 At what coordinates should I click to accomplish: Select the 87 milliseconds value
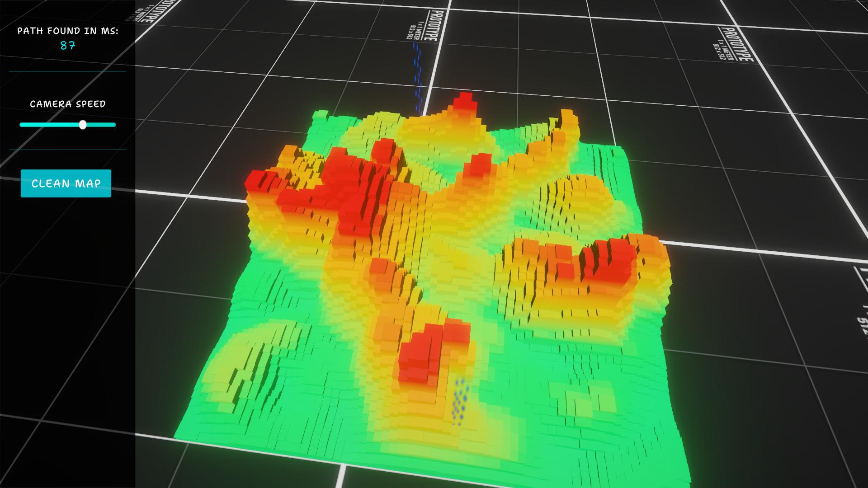68,46
